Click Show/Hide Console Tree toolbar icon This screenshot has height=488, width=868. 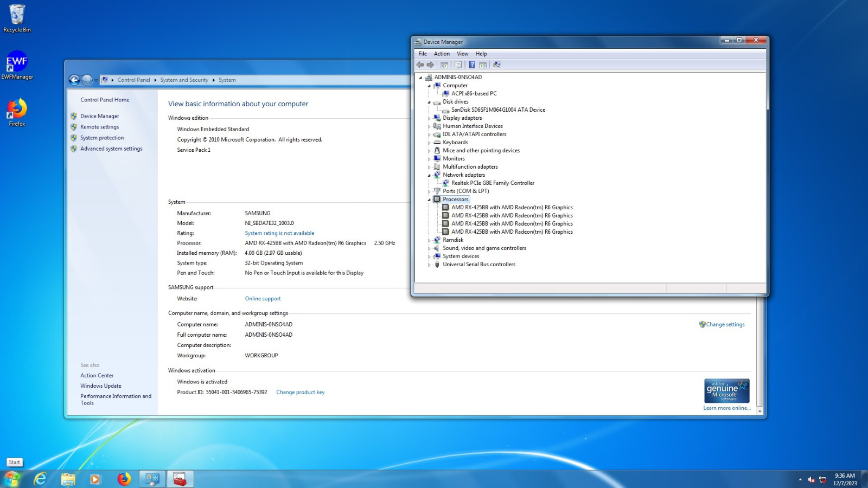point(444,65)
